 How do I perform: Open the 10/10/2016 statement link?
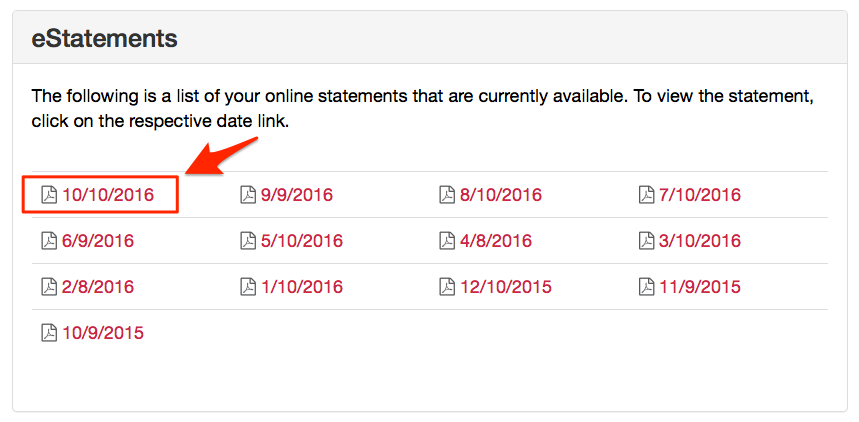[x=108, y=195]
